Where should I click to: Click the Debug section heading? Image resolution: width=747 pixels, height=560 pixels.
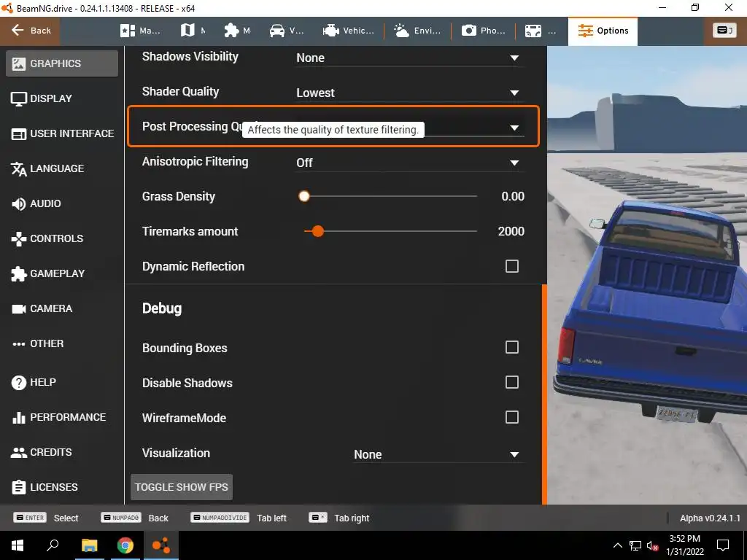click(162, 308)
